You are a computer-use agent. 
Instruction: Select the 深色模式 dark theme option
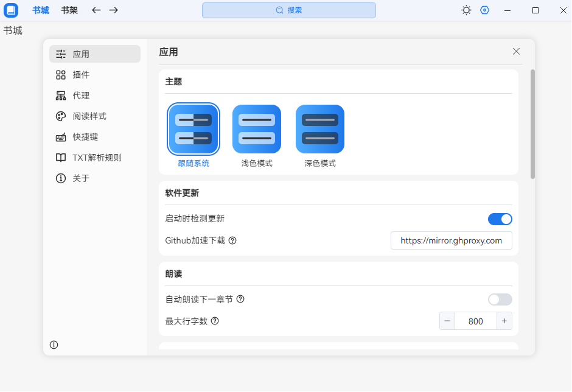(319, 128)
